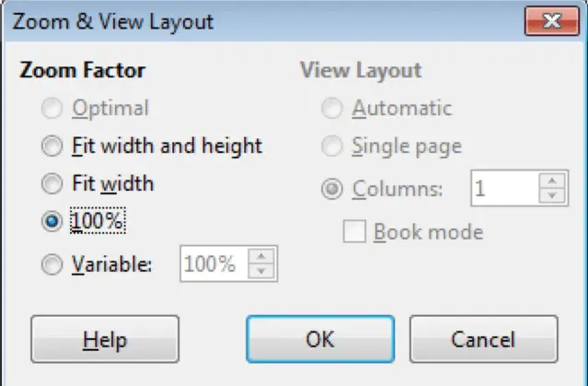Viewport: 588px width, 386px height.
Task: Choose the Single page layout option
Action: tap(329, 146)
